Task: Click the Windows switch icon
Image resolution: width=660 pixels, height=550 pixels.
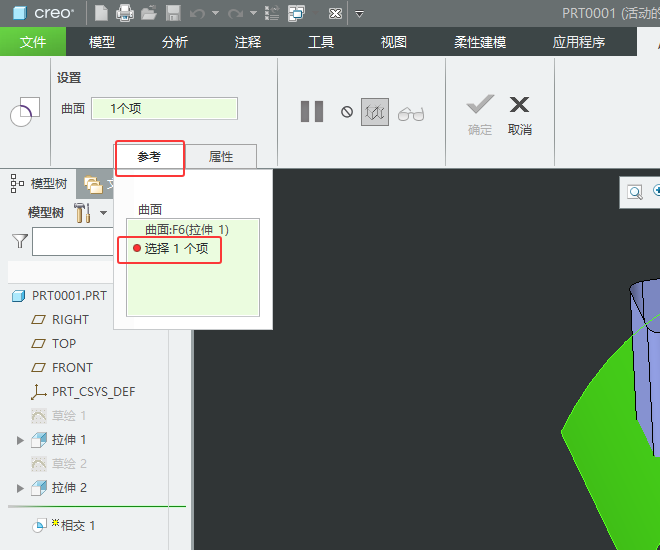Action: [297, 13]
